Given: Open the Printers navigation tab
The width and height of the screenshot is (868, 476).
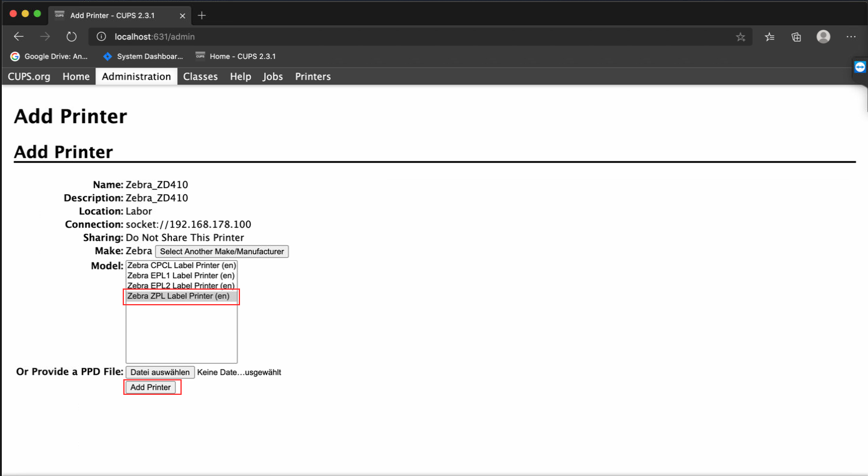Looking at the screenshot, I should coord(313,76).
